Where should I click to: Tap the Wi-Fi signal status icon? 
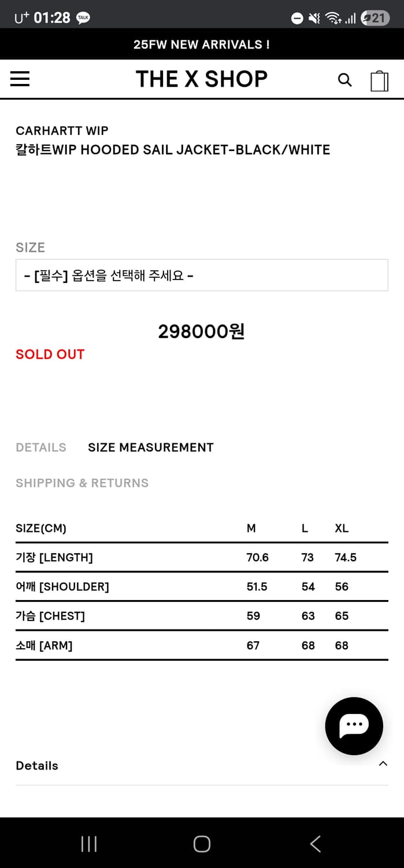(333, 19)
